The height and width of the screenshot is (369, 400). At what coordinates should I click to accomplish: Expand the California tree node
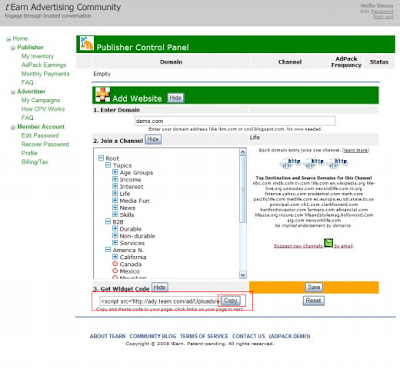tap(115, 256)
